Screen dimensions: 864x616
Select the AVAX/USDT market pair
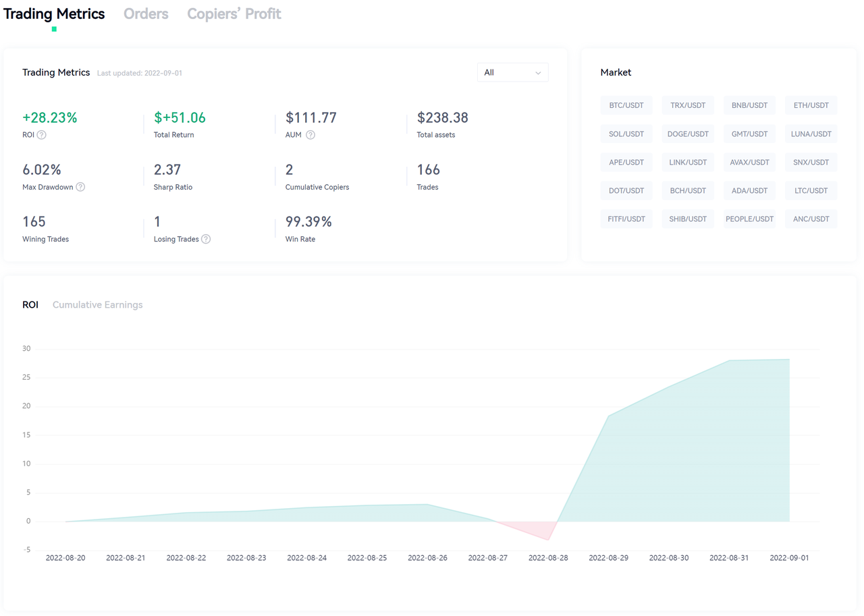[x=749, y=162]
